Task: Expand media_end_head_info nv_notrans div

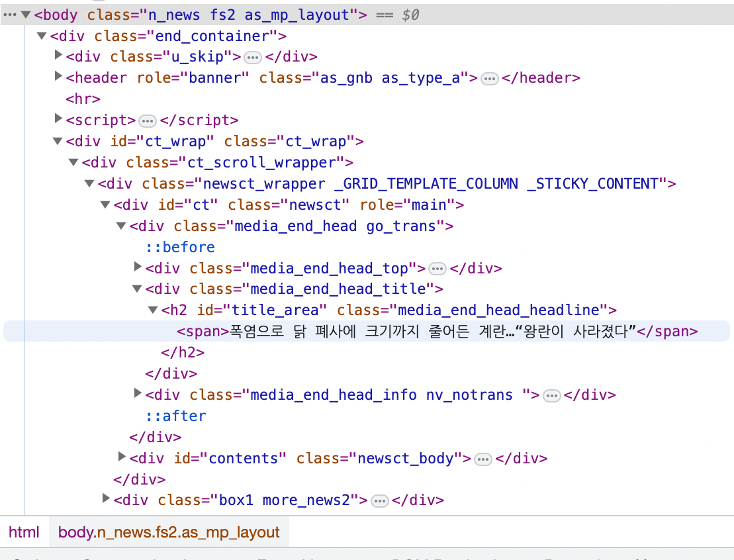Action: coord(138,393)
